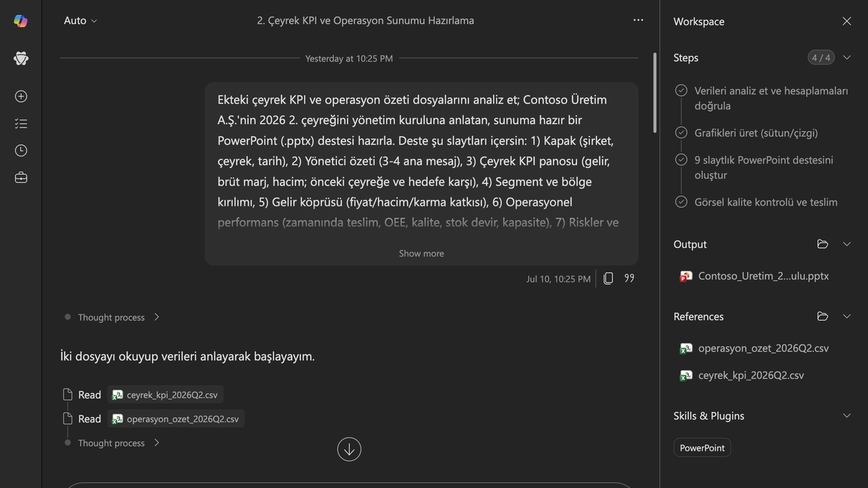
Task: Click Show more on user message
Action: (x=421, y=253)
